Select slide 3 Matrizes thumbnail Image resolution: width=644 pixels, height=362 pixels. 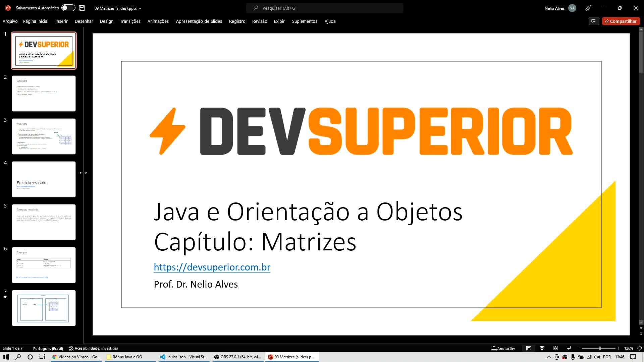(x=44, y=136)
